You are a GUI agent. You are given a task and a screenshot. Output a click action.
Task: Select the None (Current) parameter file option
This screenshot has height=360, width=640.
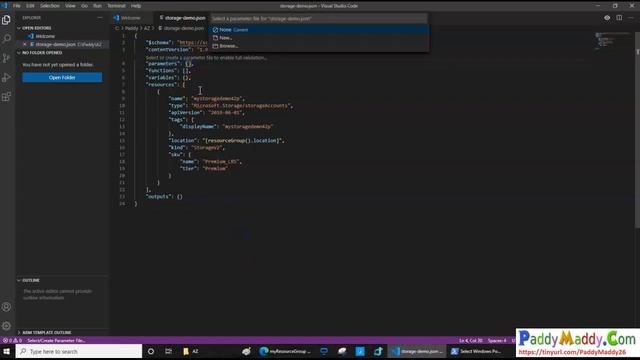point(319,30)
